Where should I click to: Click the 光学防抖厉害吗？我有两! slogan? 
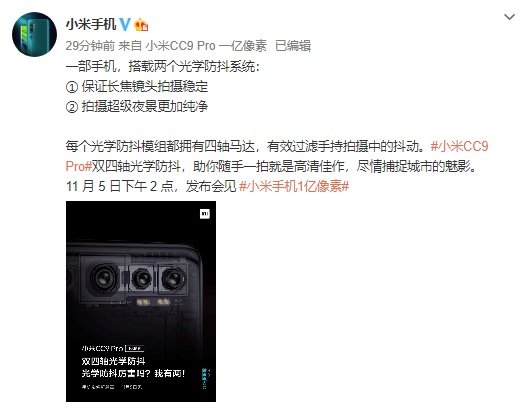[x=133, y=373]
